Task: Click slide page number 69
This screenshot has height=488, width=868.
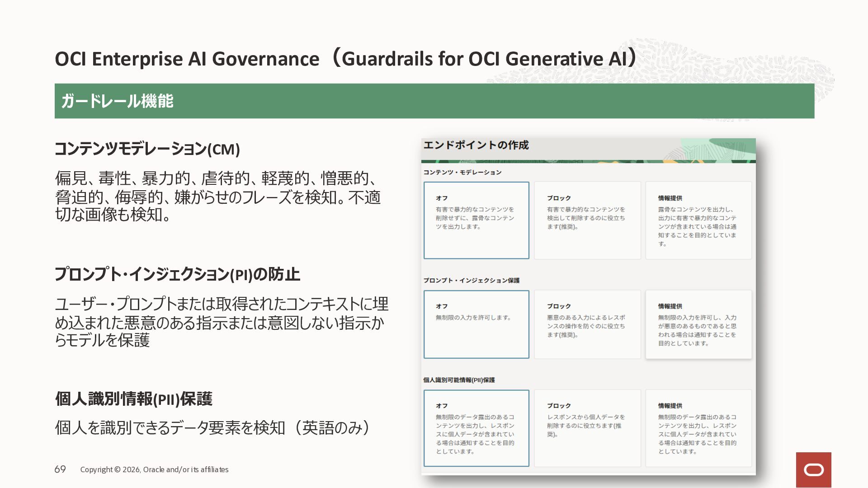Action: point(60,469)
